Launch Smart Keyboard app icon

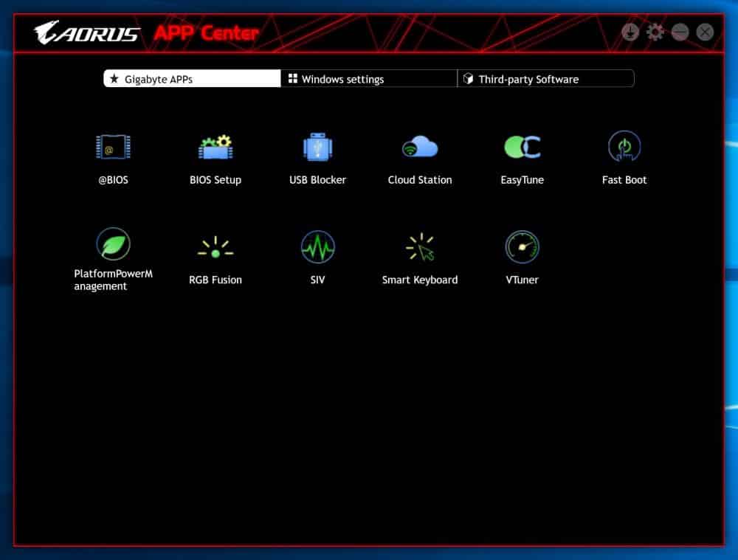(x=420, y=246)
